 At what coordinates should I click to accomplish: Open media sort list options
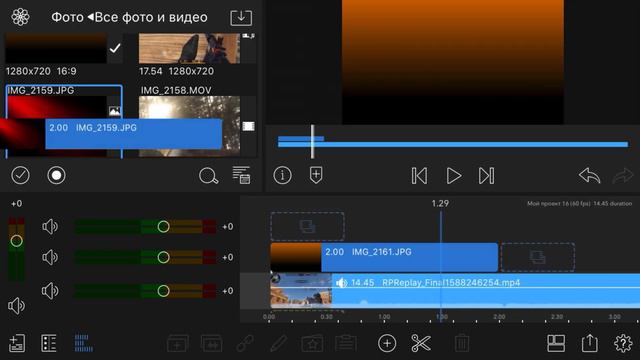click(241, 175)
